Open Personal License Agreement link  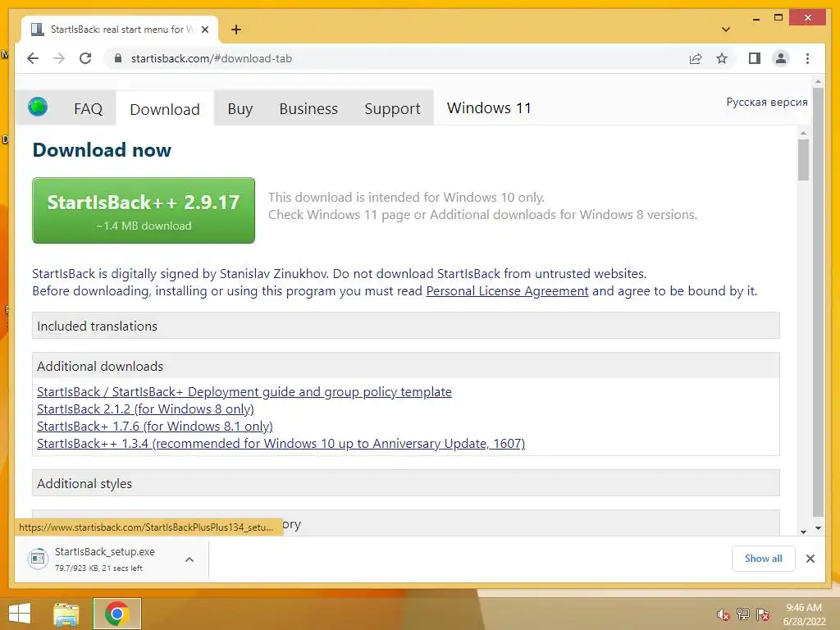pyautogui.click(x=507, y=291)
